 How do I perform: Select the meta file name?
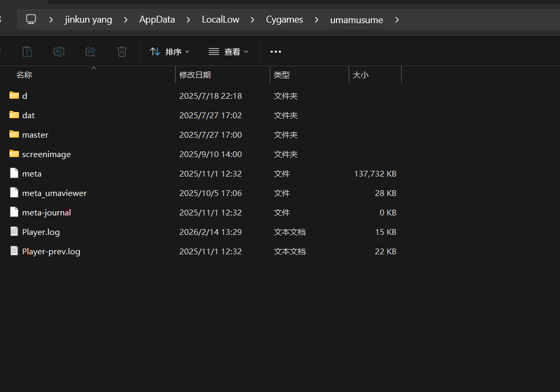(32, 173)
